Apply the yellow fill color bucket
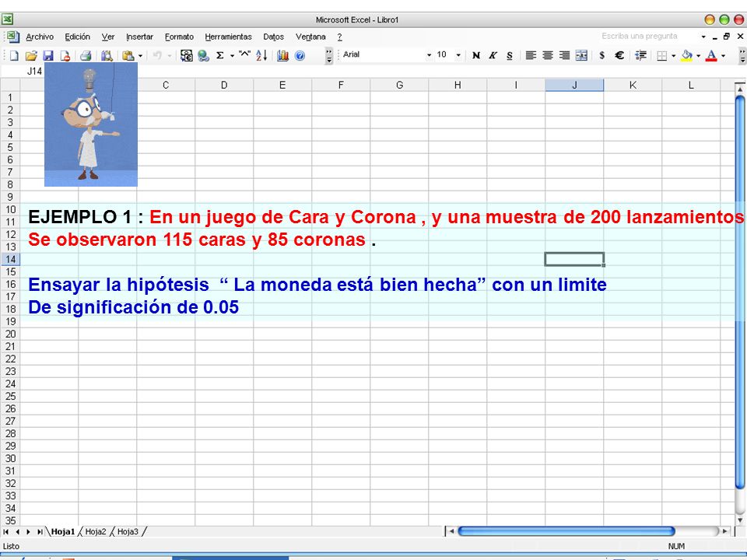The image size is (747, 560). tap(686, 56)
